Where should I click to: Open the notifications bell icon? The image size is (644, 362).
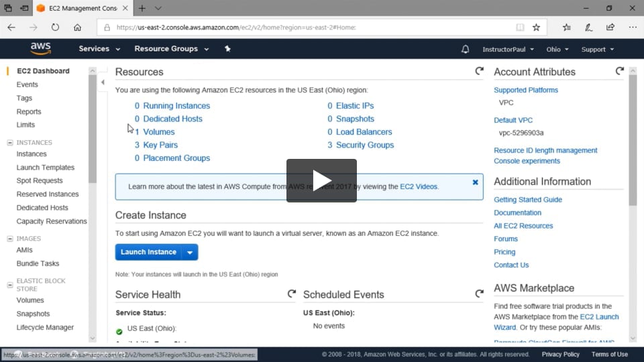click(466, 50)
